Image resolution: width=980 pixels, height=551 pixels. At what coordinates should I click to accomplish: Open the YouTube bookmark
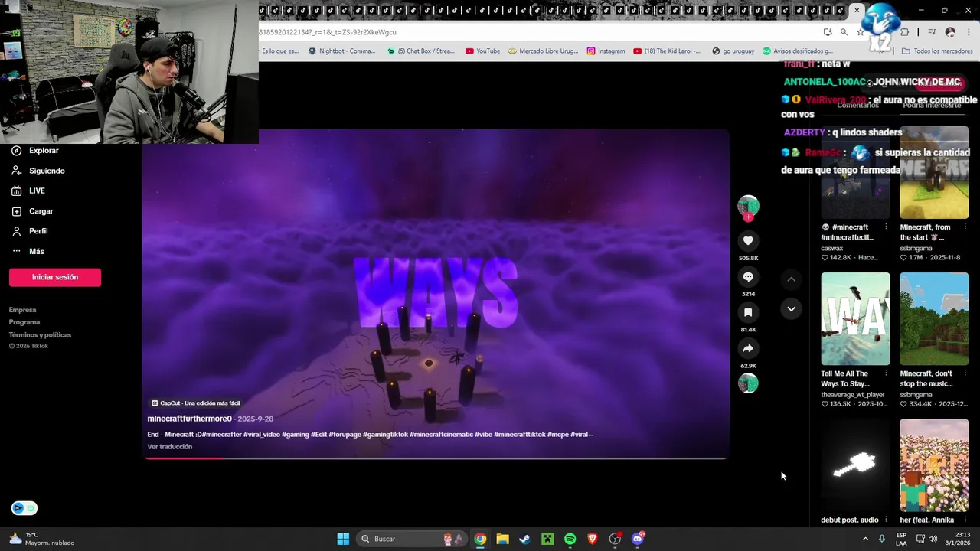482,51
